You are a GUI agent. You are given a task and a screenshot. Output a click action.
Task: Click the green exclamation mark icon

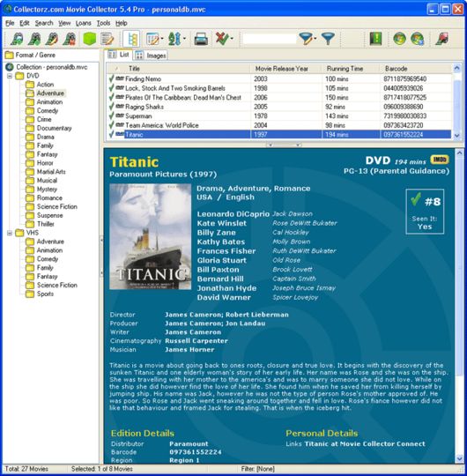click(375, 39)
